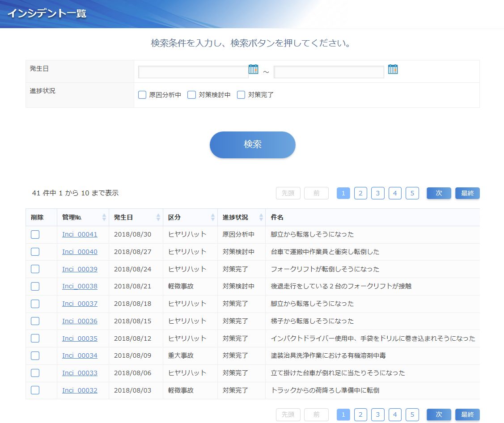Go to page 5 in bottom pagination
The height and width of the screenshot is (423, 504).
click(x=412, y=415)
